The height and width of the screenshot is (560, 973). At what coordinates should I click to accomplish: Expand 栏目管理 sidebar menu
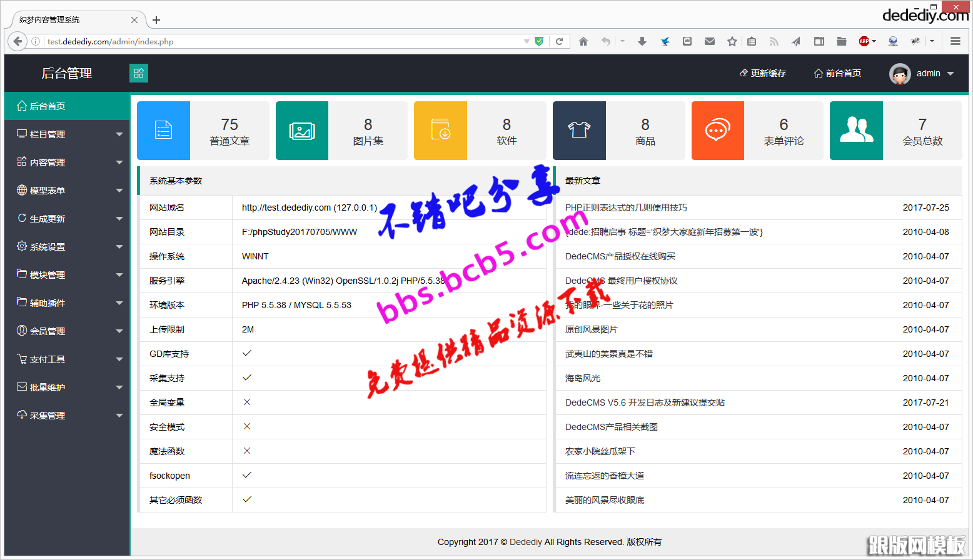point(67,134)
